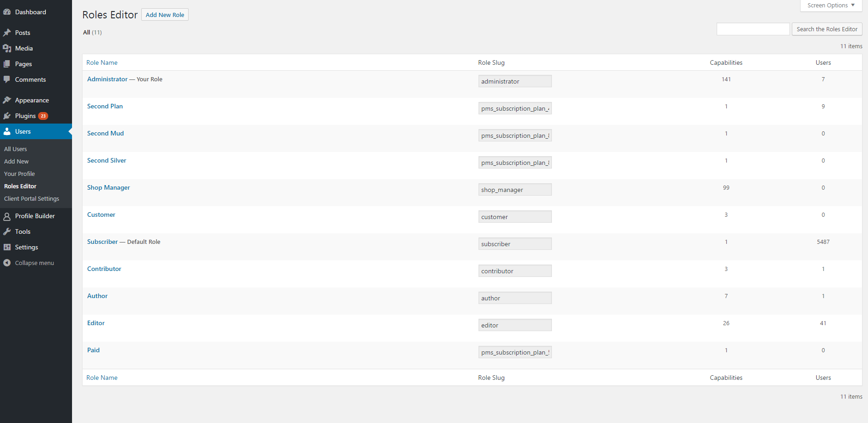Open the Second Silver role link
Viewport: 868px width, 423px height.
106,160
